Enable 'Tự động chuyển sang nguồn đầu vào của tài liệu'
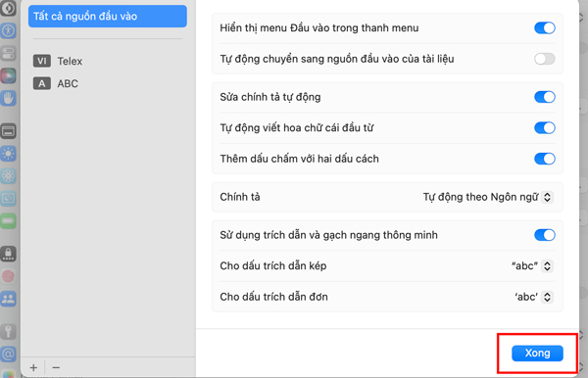The image size is (588, 378). [545, 59]
